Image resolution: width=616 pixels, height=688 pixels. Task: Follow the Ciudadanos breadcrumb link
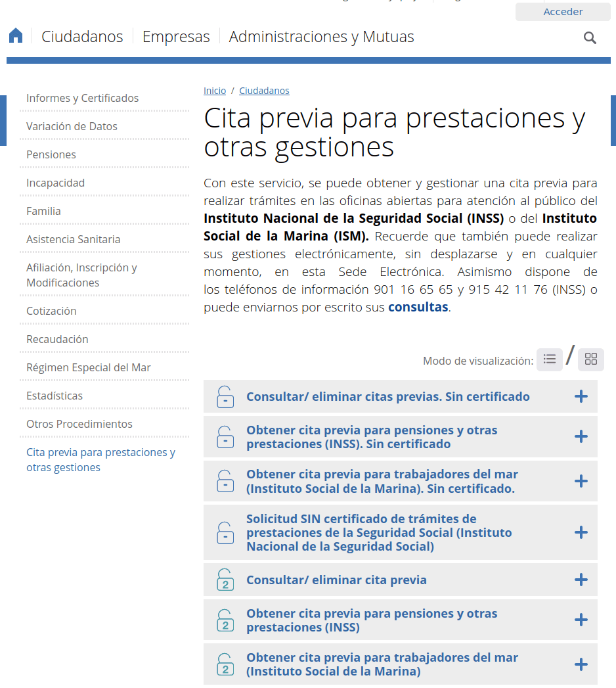[264, 91]
